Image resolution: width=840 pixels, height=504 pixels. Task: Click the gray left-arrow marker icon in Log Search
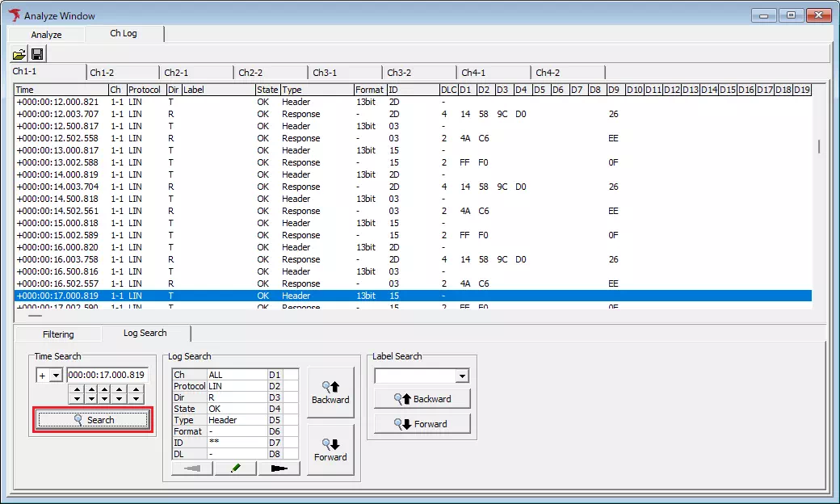pyautogui.click(x=191, y=468)
